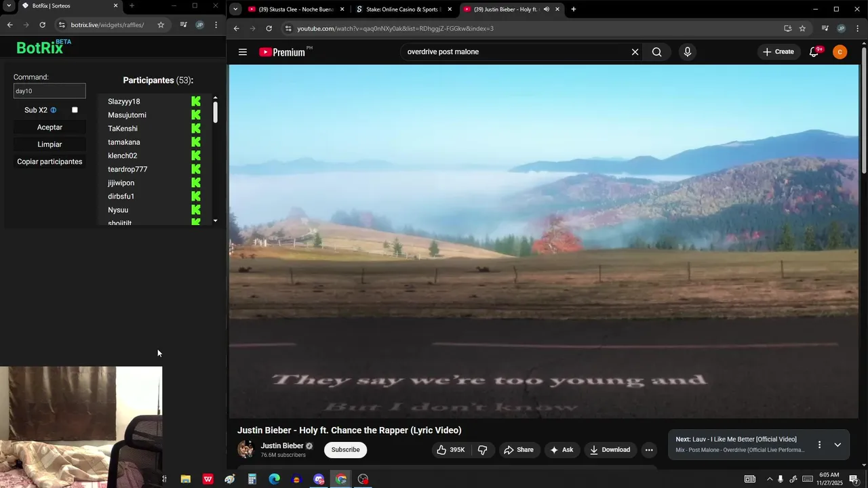Launch Calculator from the taskbar
Image resolution: width=868 pixels, height=488 pixels.
point(252,479)
